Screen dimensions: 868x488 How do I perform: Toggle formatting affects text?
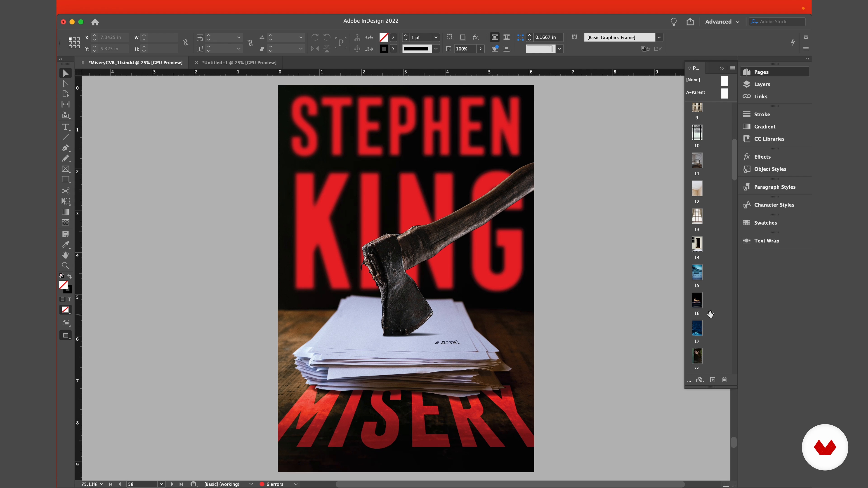[x=69, y=299]
